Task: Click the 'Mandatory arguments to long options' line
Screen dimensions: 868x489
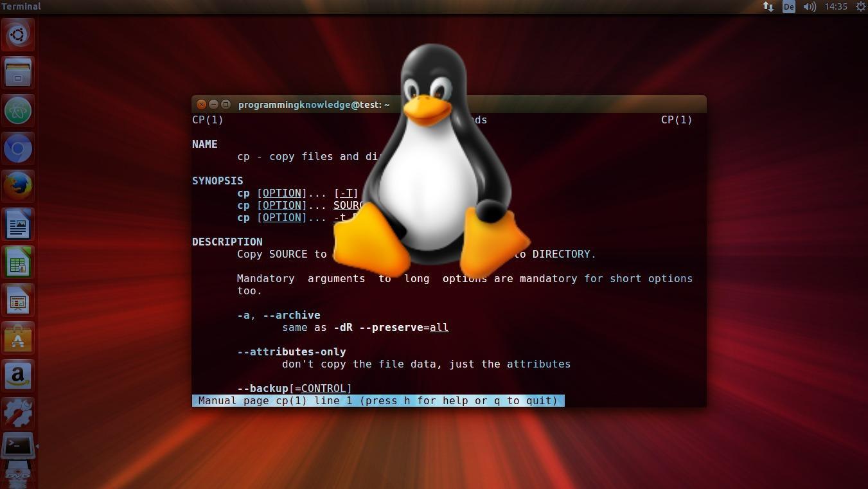Action: tap(465, 278)
